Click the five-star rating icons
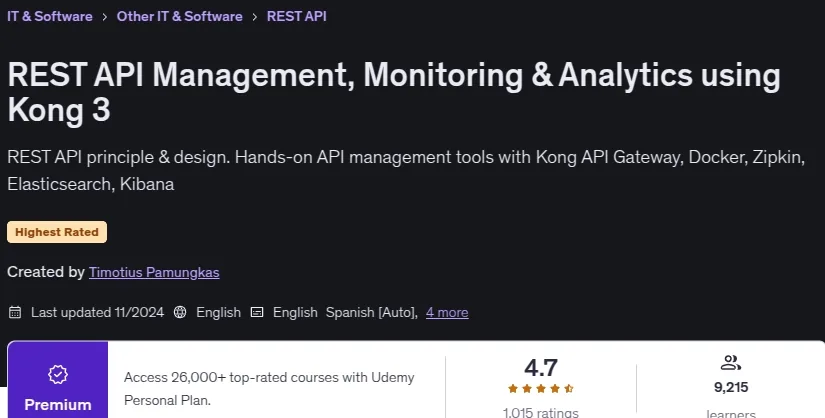 coord(541,389)
